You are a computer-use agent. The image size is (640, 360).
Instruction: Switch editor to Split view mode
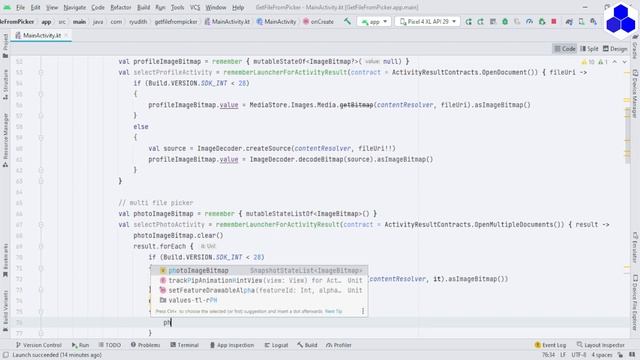tap(589, 49)
